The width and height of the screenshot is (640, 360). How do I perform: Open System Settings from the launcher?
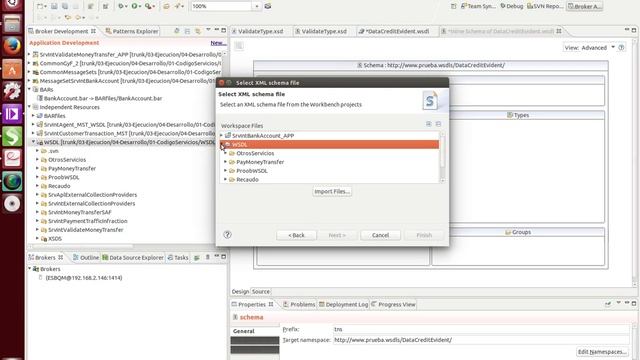pos(12,91)
